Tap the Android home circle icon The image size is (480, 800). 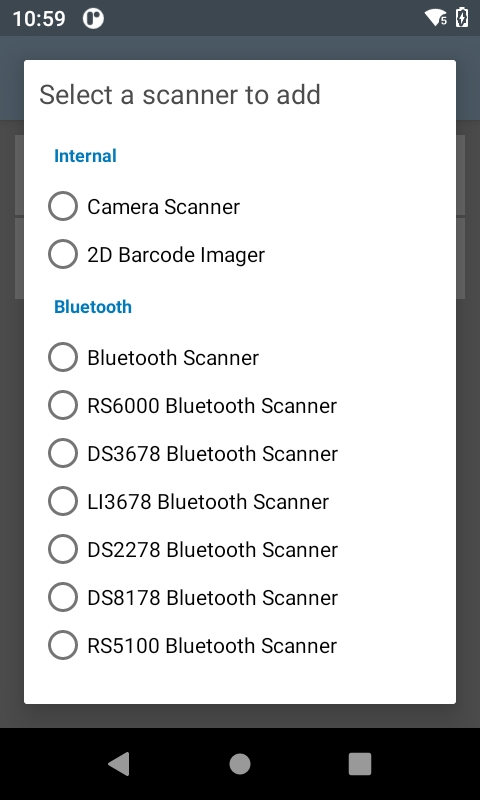pyautogui.click(x=240, y=764)
